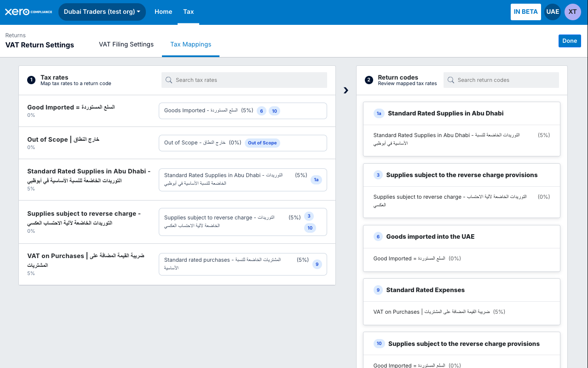The height and width of the screenshot is (368, 588).
Task: Click the Out of Scope badge
Action: coord(262,143)
